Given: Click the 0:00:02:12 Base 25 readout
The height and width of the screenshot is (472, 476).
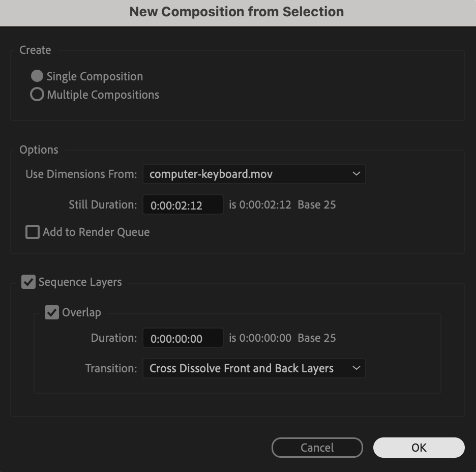Looking at the screenshot, I should coord(282,205).
